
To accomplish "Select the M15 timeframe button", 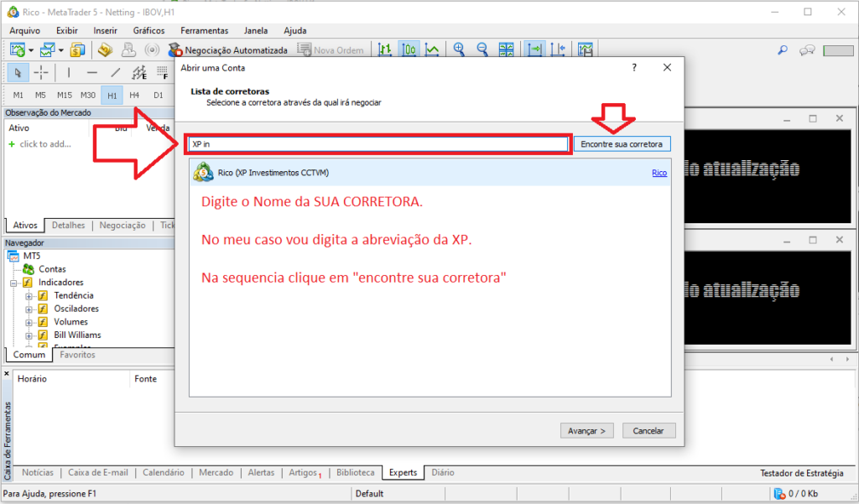I will 64,95.
